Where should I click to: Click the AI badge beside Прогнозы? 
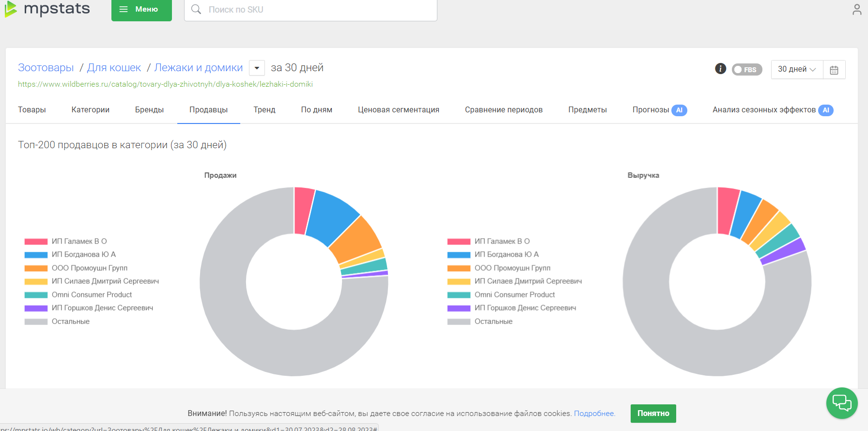coord(679,110)
